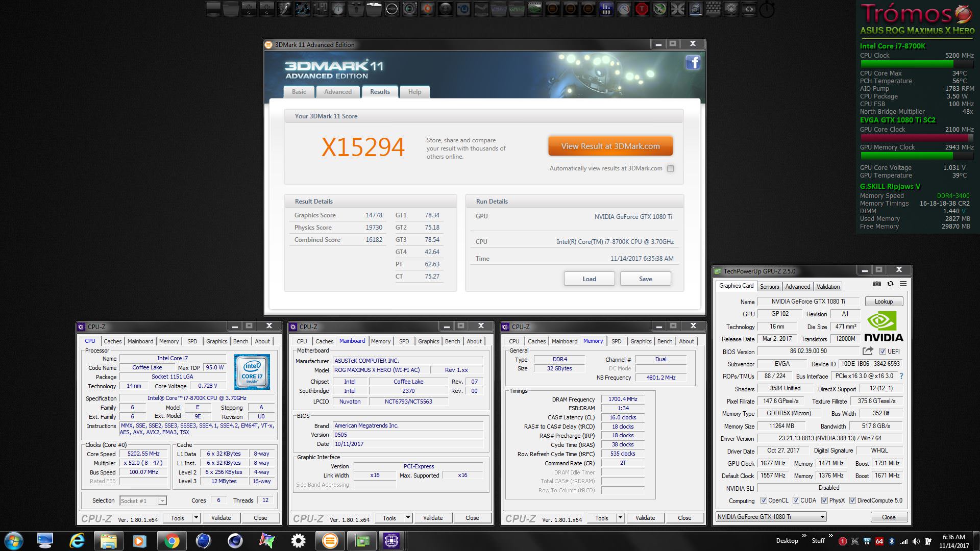
Task: Click the red T icon in top dock
Action: click(642, 9)
